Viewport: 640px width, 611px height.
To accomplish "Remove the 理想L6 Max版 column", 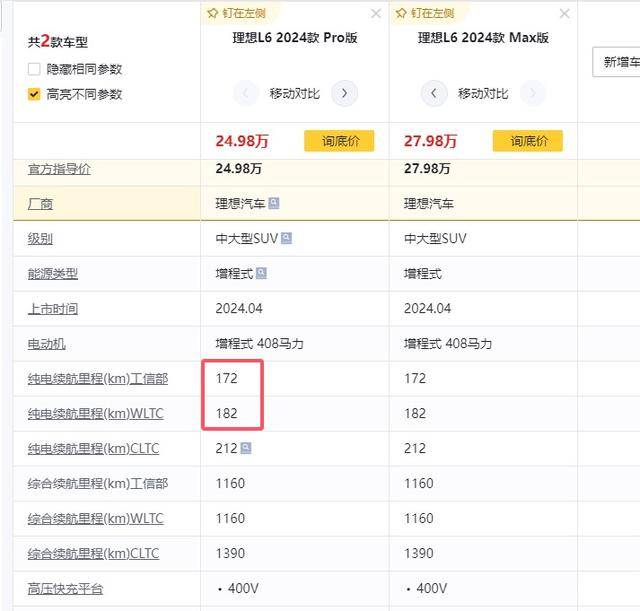I will [x=564, y=14].
